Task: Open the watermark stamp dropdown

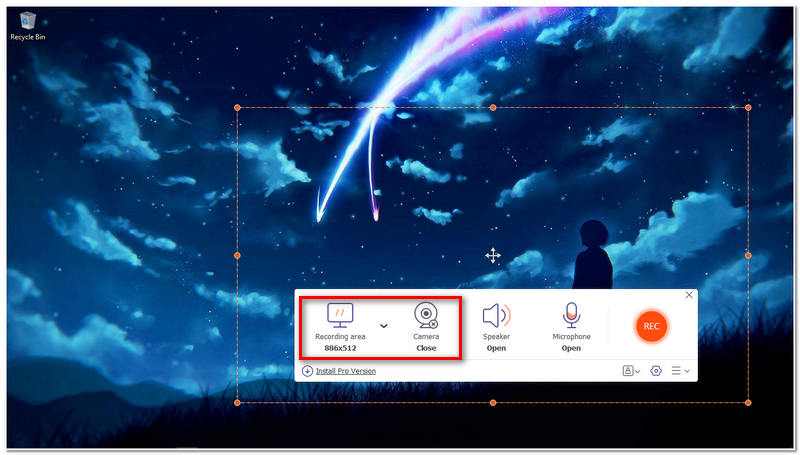Action: point(631,371)
